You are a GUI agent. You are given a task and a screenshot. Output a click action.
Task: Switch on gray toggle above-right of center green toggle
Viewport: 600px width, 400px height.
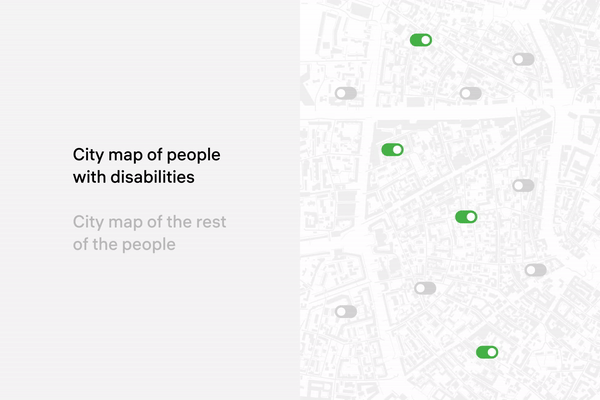click(x=523, y=185)
